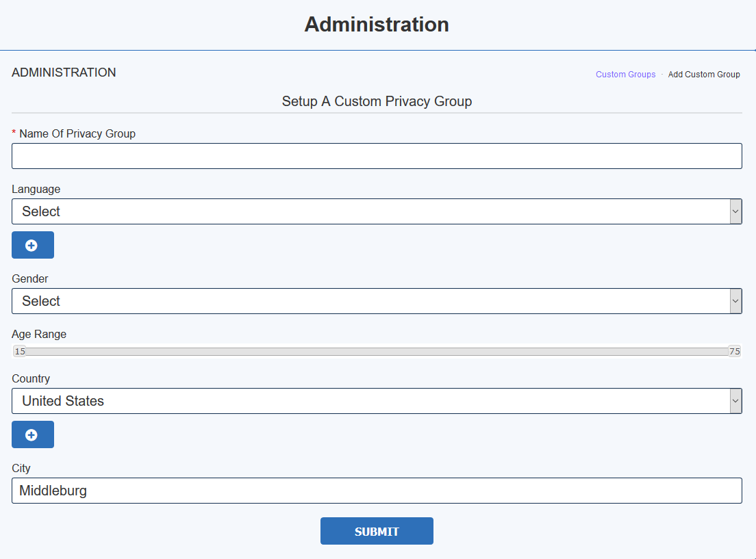The width and height of the screenshot is (756, 559).
Task: Click the Add Custom Group breadcrumb
Action: click(x=703, y=74)
